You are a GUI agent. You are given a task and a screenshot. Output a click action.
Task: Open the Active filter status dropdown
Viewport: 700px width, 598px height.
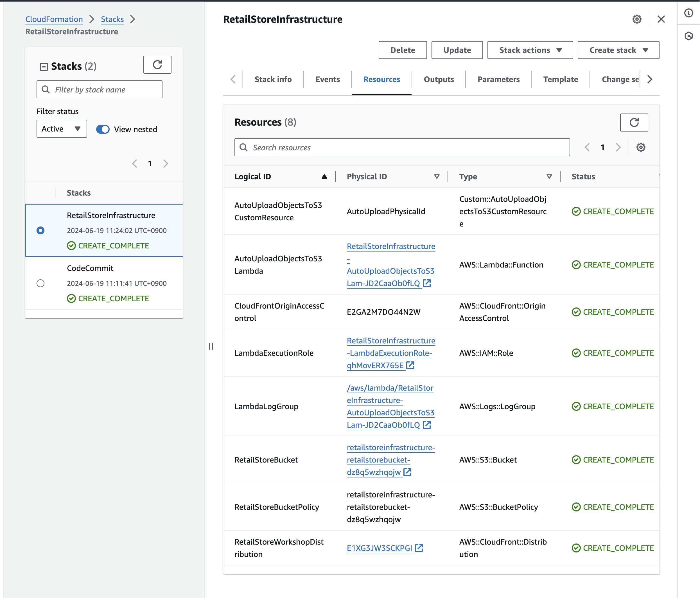tap(62, 129)
